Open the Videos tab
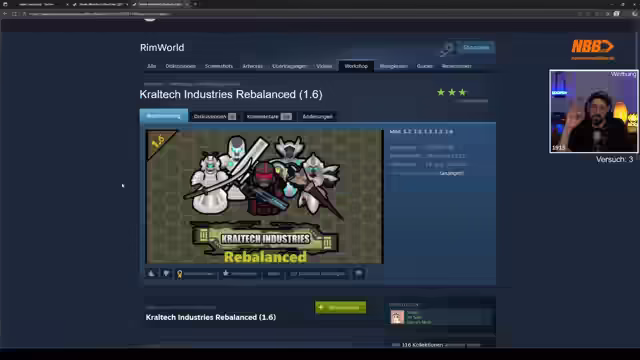This screenshot has height=360, width=640. (x=324, y=66)
